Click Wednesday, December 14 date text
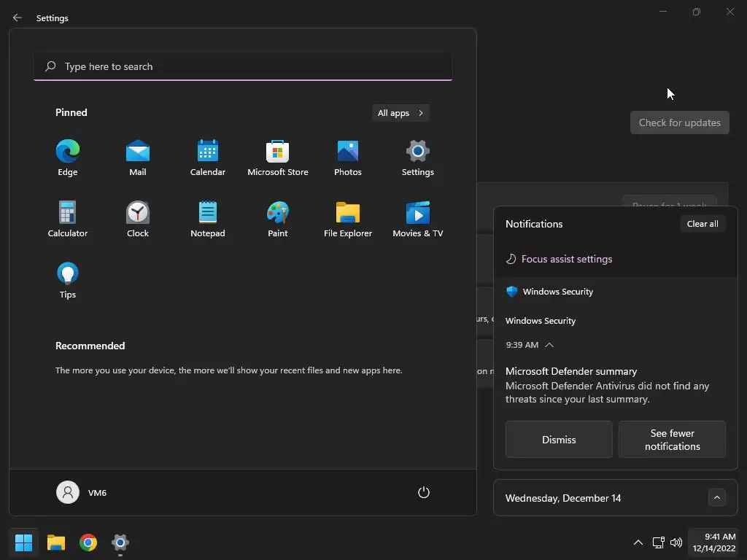The image size is (747, 560). tap(563, 498)
